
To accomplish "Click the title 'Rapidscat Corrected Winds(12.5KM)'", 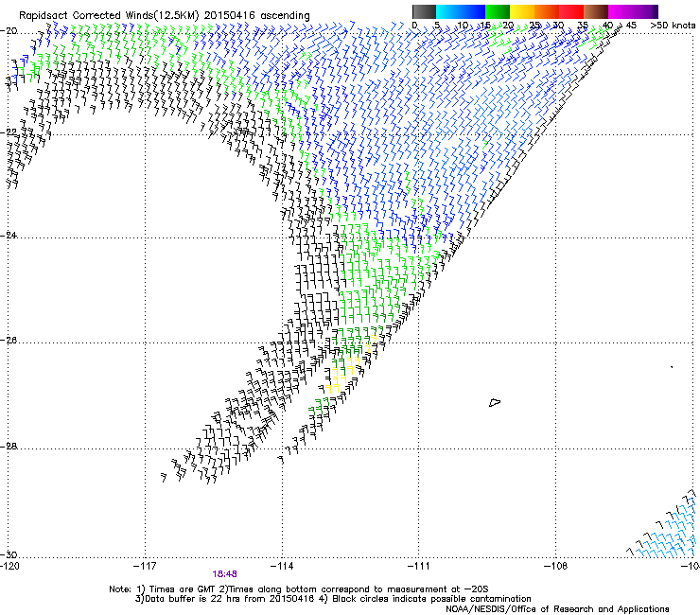I will point(109,16).
